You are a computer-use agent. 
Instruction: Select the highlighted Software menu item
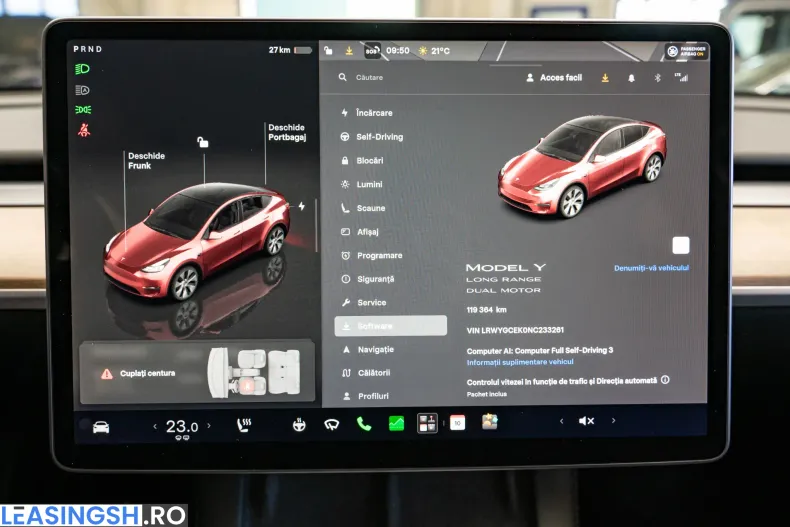[390, 326]
